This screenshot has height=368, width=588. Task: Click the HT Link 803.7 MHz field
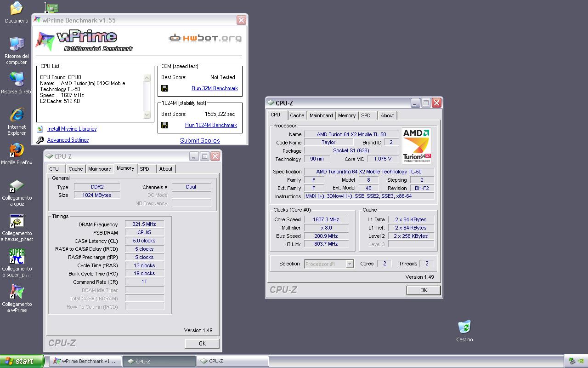click(326, 245)
